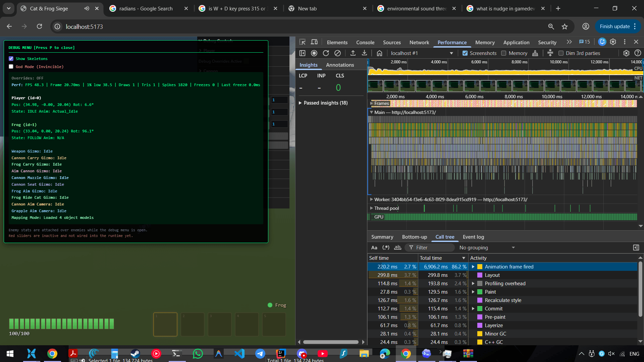Toggle the device toolbar icon in DevTools
The width and height of the screenshot is (644, 362).
[314, 42]
